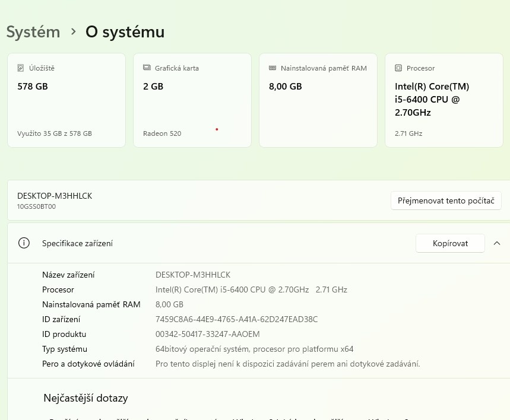Image resolution: width=510 pixels, height=420 pixels.
Task: Go back to Systém via breadcrumb
Action: 33,31
